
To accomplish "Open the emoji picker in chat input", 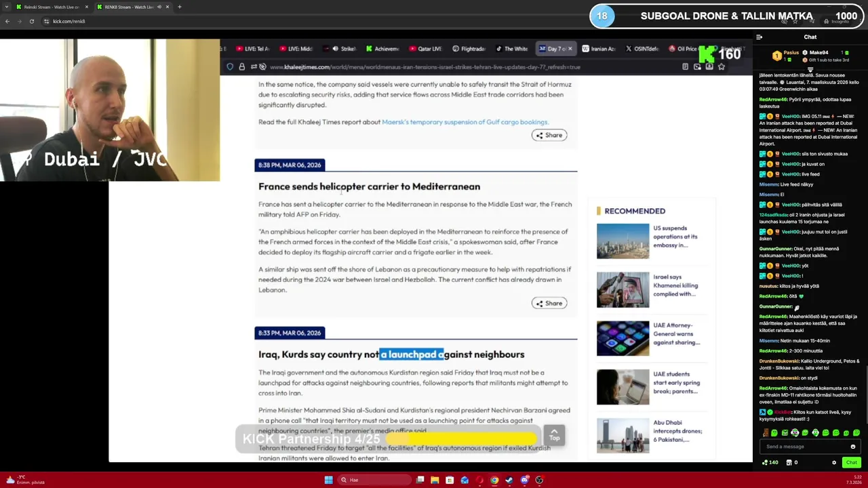I will [853, 447].
